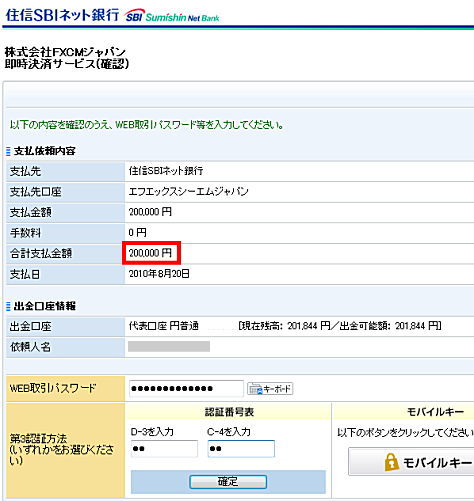Focus the WEB取引パスワード password field
Viewport: 474px width, 501px height.
[x=186, y=388]
